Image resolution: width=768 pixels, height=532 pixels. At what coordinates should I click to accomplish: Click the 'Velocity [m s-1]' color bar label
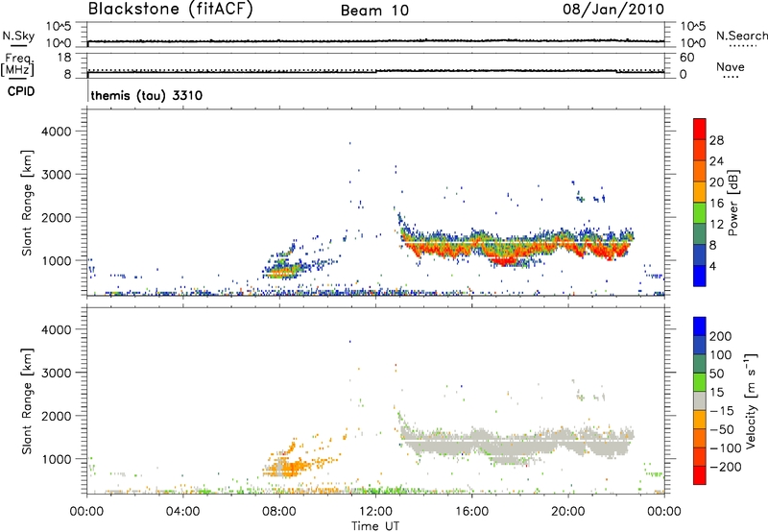(750, 400)
